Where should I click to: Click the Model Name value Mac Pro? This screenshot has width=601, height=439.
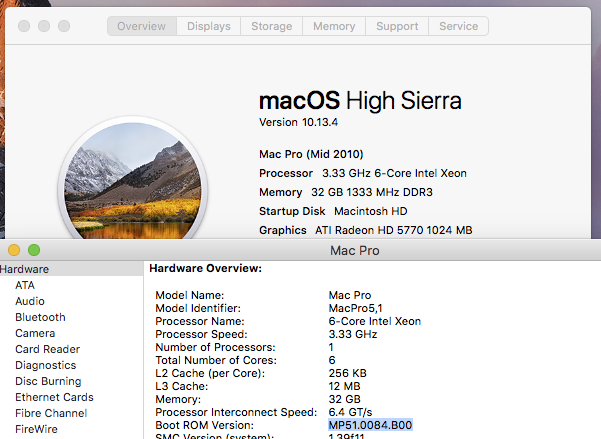(350, 295)
